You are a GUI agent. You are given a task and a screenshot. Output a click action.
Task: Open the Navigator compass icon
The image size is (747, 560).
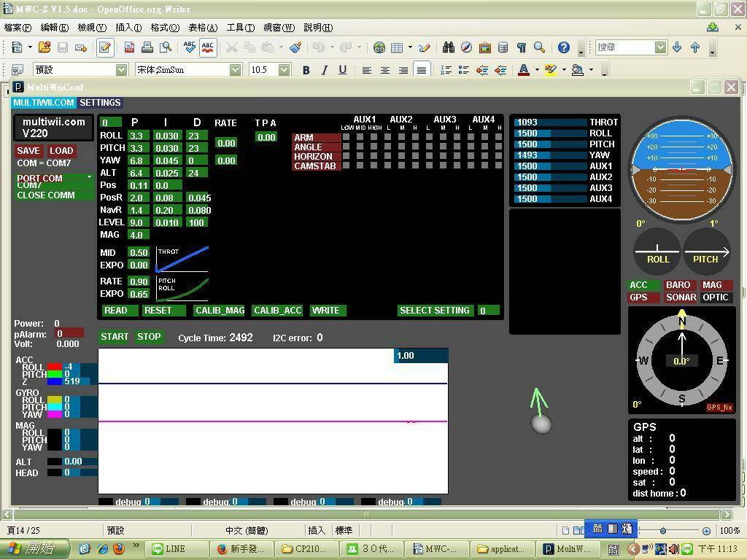[x=466, y=47]
